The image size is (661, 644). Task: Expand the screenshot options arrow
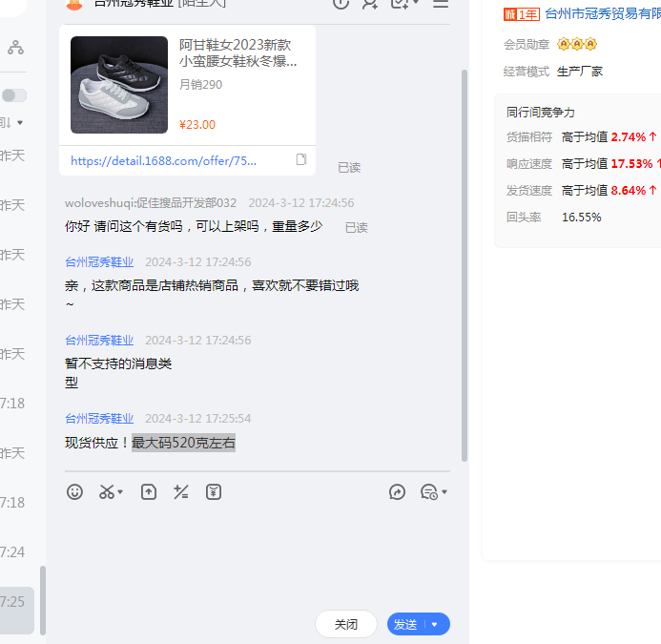click(120, 491)
